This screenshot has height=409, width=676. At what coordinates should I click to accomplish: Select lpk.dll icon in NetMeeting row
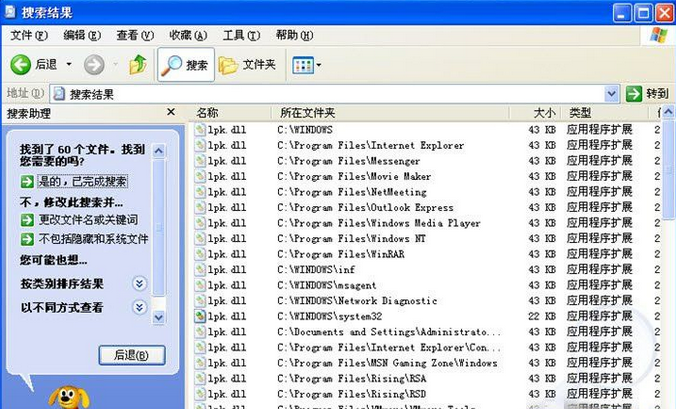(x=200, y=191)
